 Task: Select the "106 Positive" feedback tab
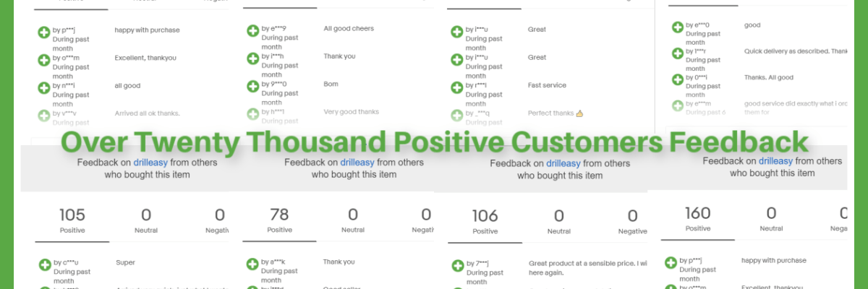click(485, 221)
